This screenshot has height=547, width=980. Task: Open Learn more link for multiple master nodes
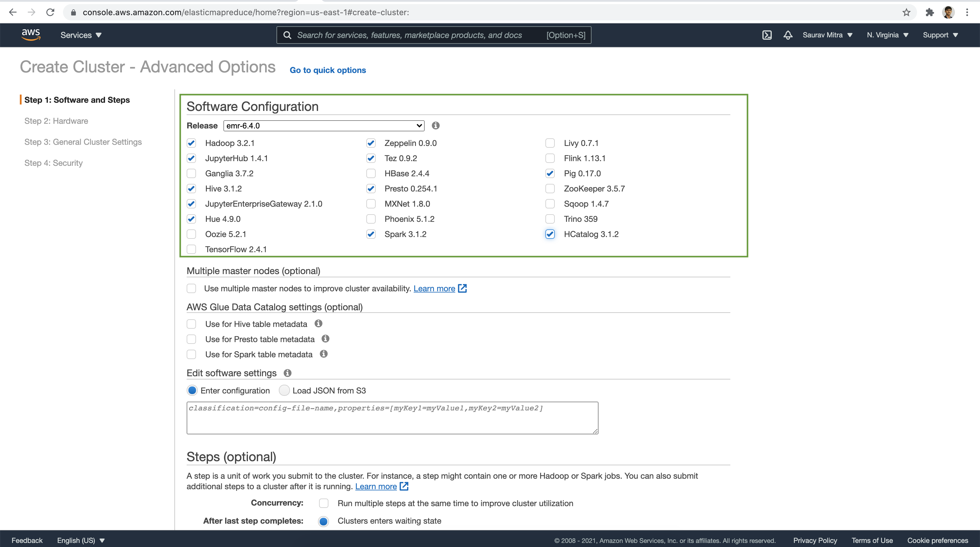coord(434,289)
